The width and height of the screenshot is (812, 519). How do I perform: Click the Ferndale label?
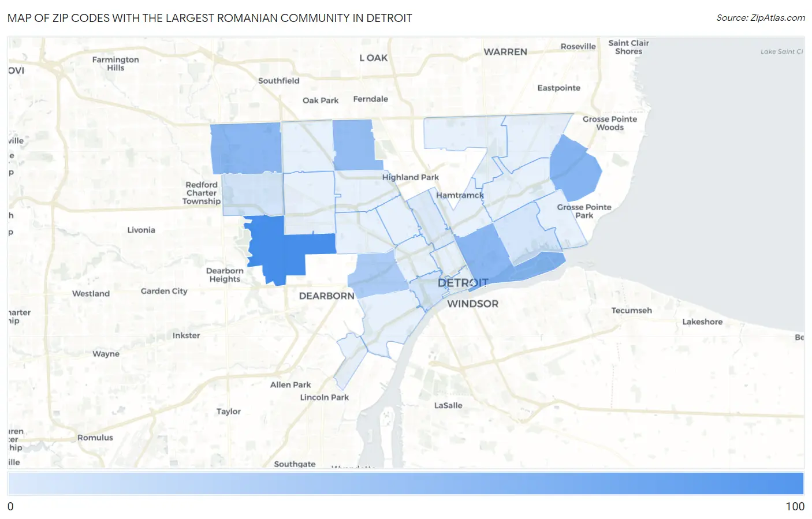pyautogui.click(x=371, y=99)
